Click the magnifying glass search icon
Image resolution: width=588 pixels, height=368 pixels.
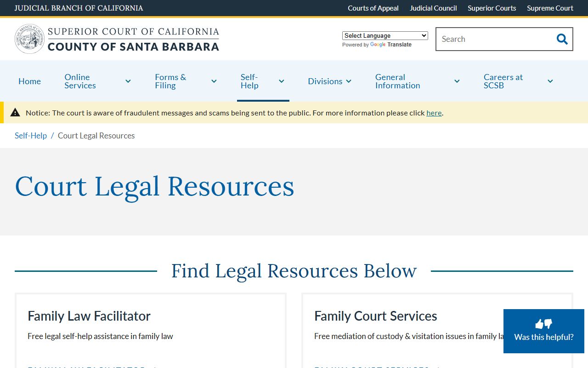pos(562,39)
